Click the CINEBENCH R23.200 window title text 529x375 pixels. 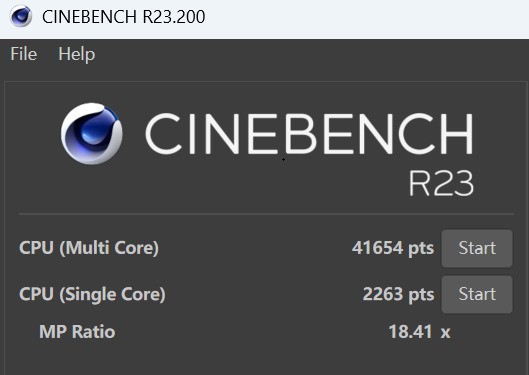[x=123, y=17]
